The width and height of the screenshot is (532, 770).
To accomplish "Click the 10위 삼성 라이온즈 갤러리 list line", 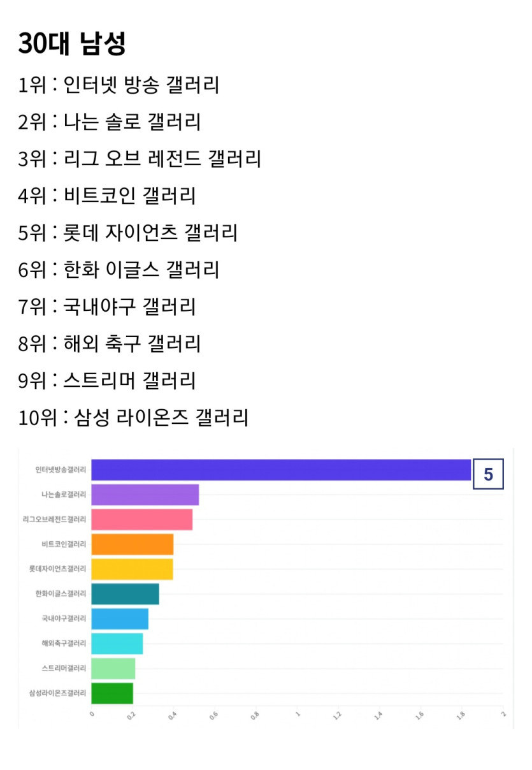I will pyautogui.click(x=133, y=418).
